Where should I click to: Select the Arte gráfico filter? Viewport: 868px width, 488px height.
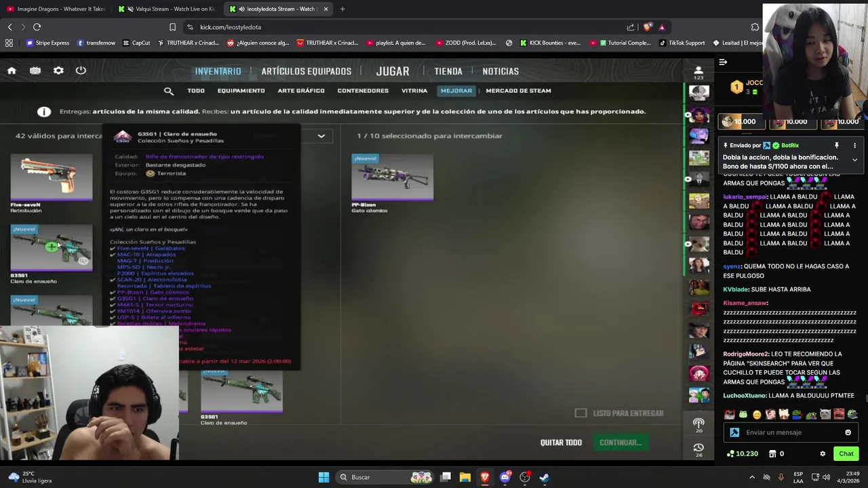click(301, 91)
